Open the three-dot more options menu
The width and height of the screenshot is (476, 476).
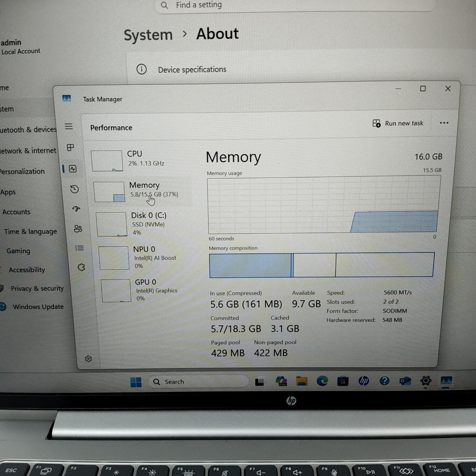(444, 123)
